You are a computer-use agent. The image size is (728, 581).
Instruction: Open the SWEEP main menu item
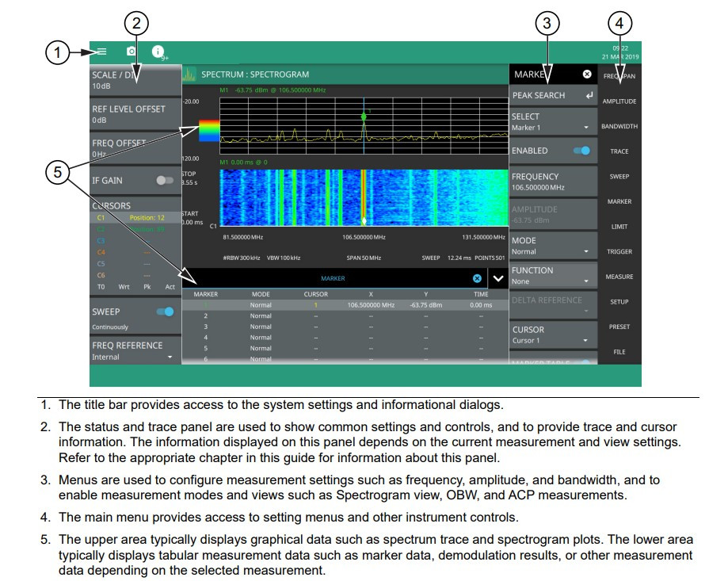[619, 177]
